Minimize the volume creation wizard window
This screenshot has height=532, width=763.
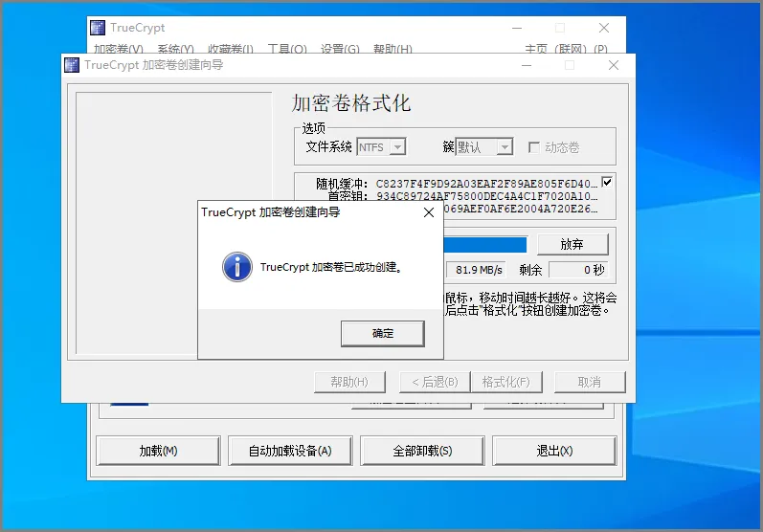[x=527, y=65]
